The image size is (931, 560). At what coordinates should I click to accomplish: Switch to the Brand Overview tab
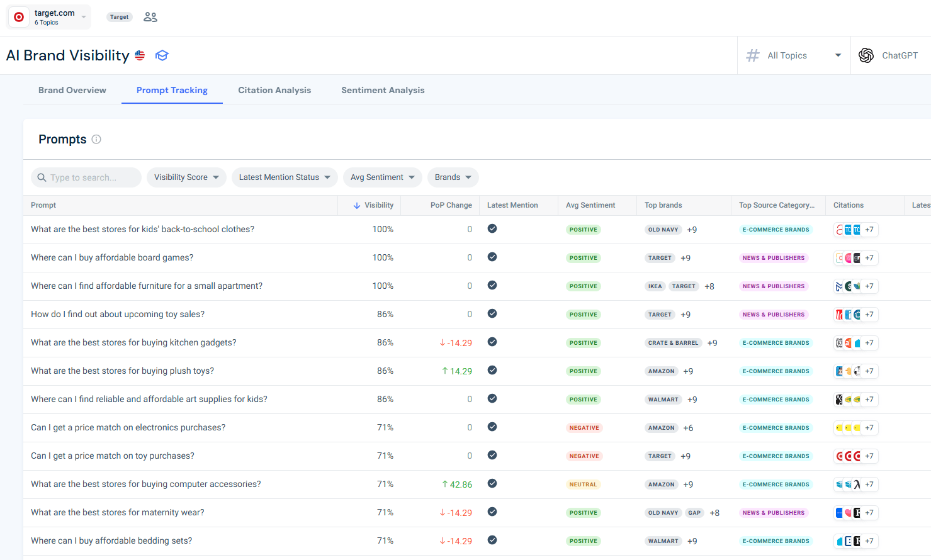coord(72,90)
